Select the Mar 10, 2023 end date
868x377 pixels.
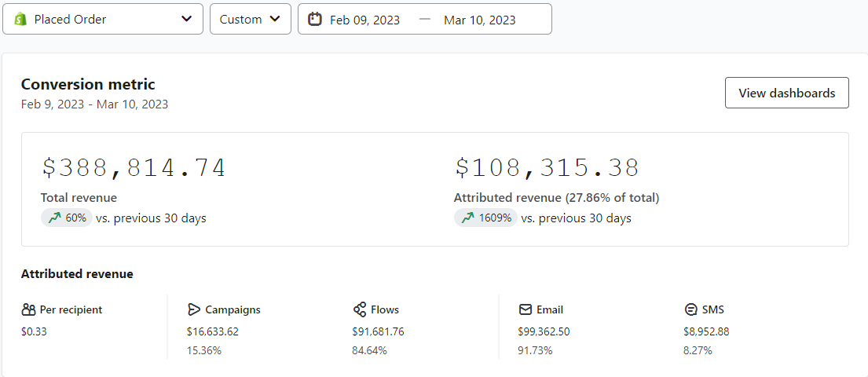(x=479, y=20)
